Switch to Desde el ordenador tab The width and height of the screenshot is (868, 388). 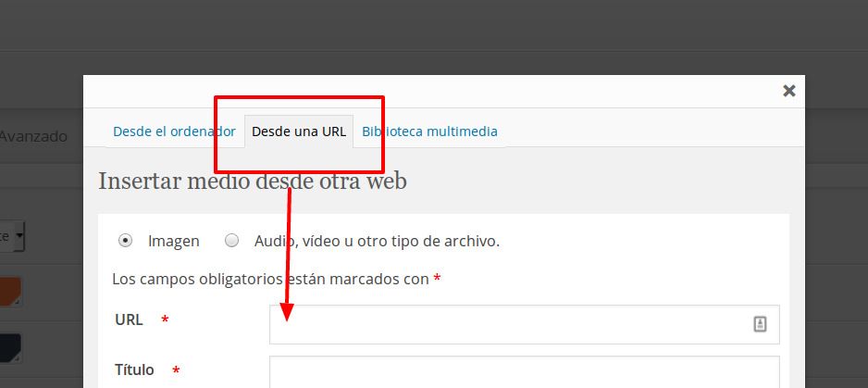click(174, 131)
